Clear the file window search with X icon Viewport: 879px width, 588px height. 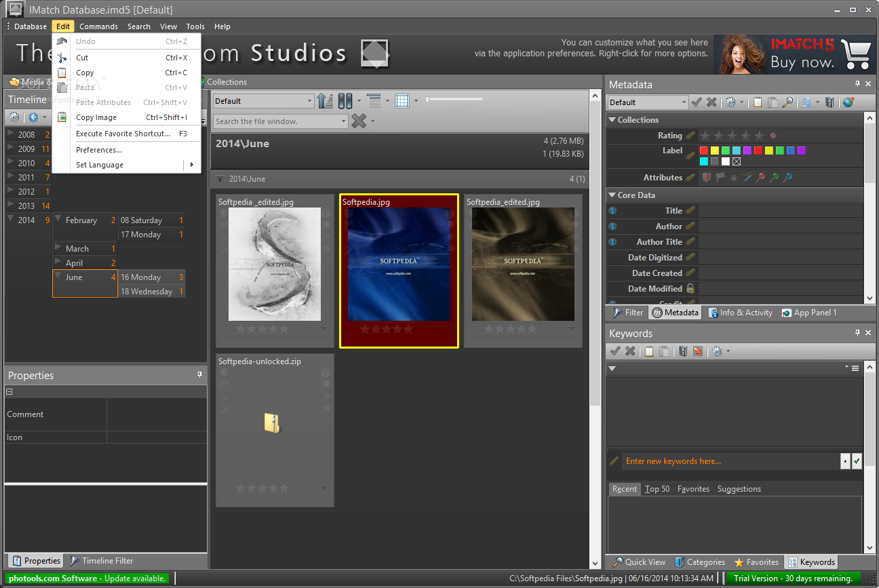[359, 121]
